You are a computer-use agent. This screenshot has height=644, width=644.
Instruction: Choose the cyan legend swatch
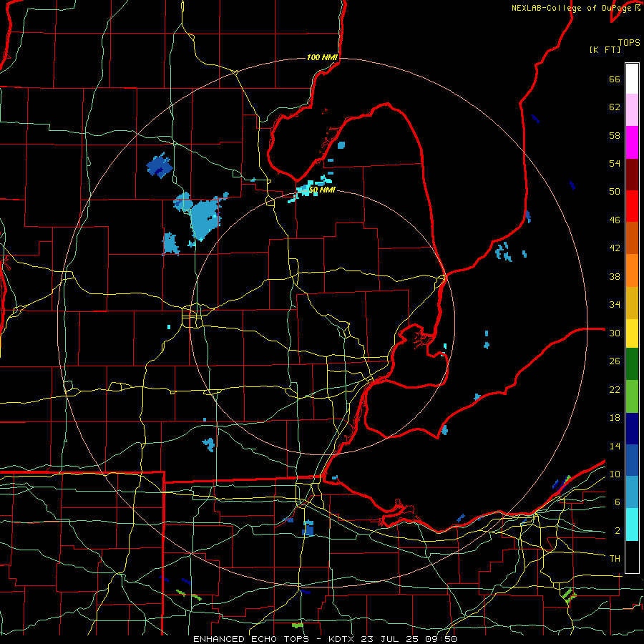[632, 524]
